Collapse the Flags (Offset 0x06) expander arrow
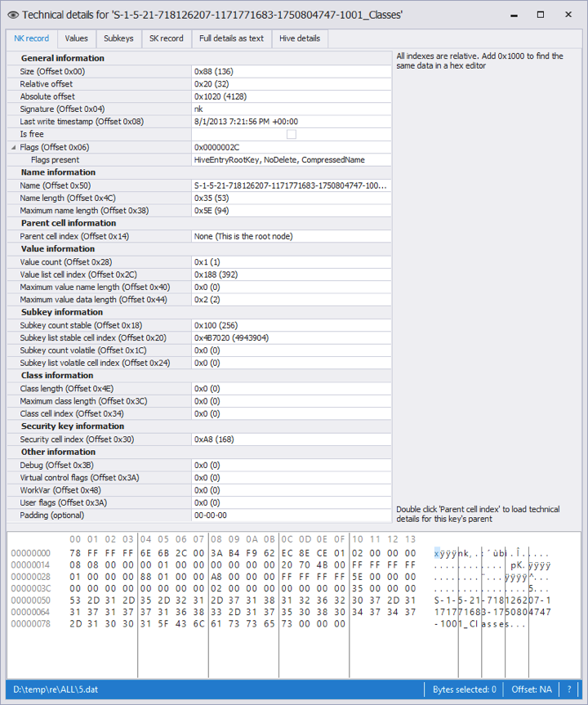Image resolution: width=588 pixels, height=705 pixels. click(13, 147)
